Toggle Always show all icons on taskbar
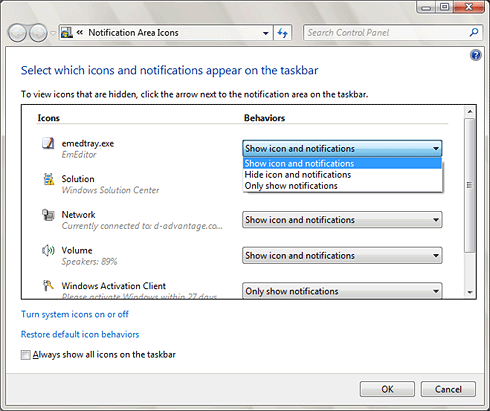This screenshot has width=490, height=411. pyautogui.click(x=25, y=355)
